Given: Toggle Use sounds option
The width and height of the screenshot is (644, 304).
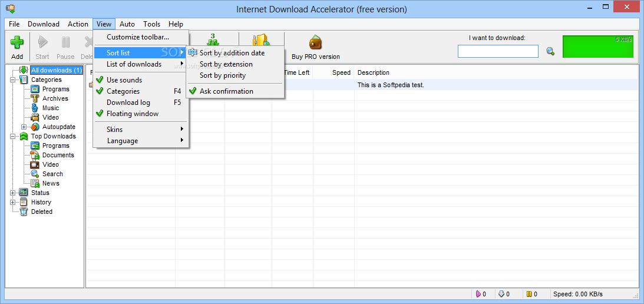Looking at the screenshot, I should point(141,80).
